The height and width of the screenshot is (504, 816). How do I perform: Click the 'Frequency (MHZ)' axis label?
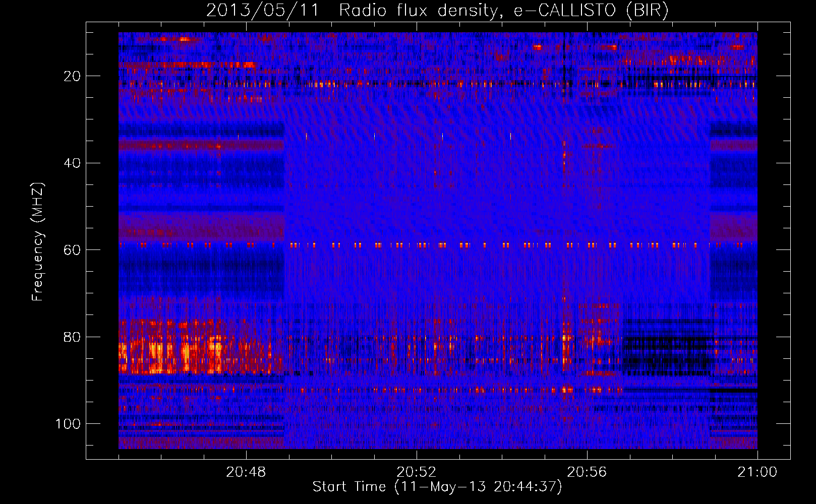pos(38,242)
